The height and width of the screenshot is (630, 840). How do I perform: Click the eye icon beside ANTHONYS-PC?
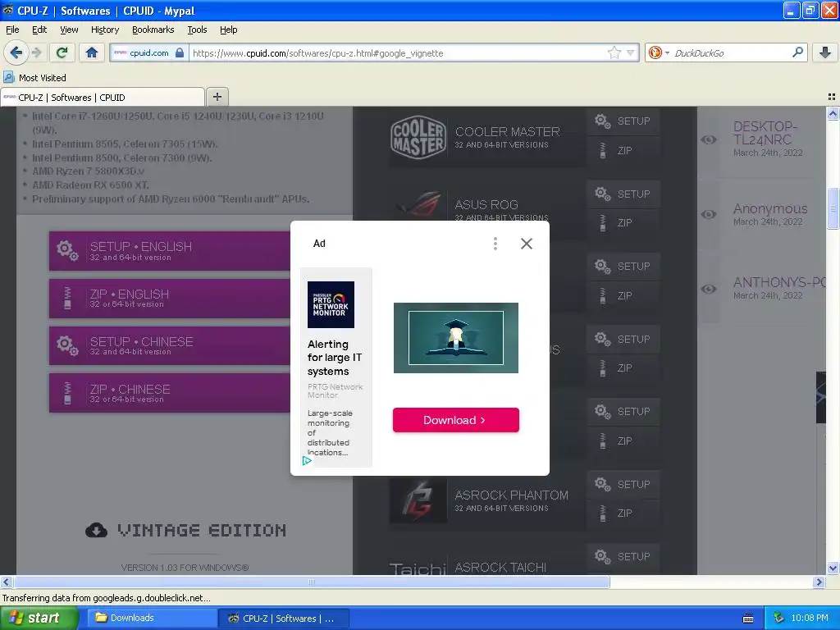pyautogui.click(x=709, y=289)
